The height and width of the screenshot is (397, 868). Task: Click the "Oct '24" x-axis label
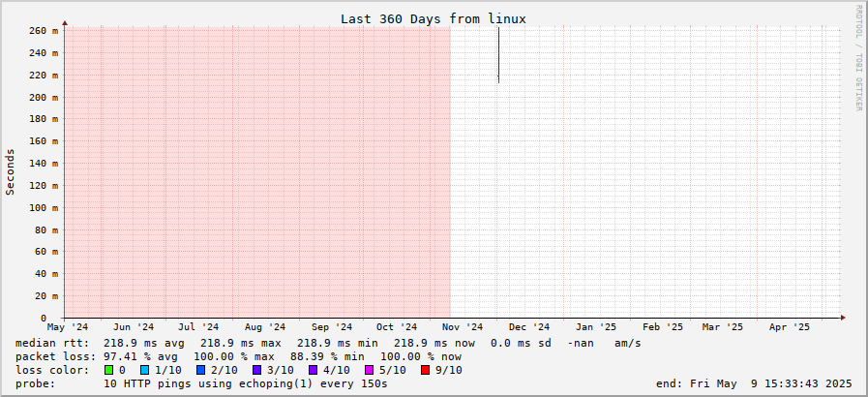tap(397, 327)
